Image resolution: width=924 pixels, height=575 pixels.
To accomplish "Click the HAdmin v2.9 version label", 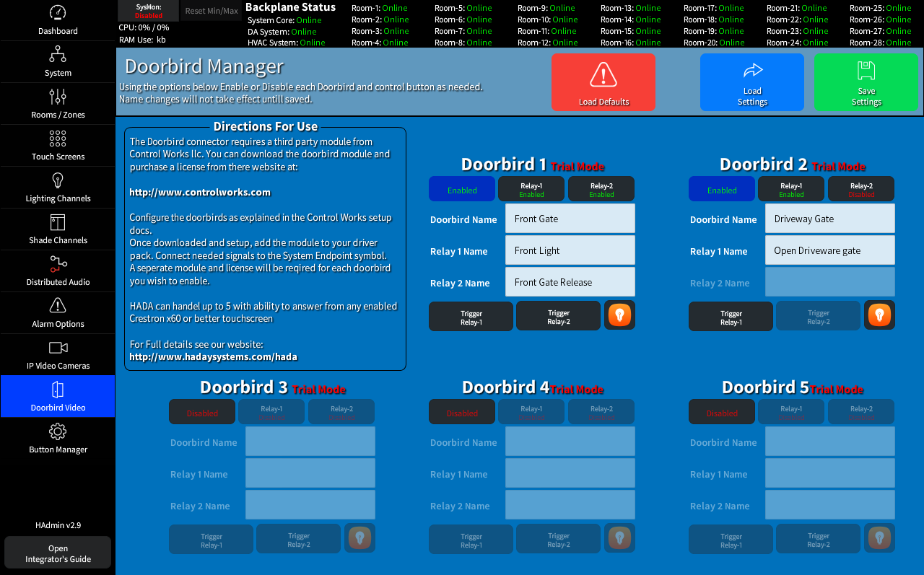I will point(58,525).
